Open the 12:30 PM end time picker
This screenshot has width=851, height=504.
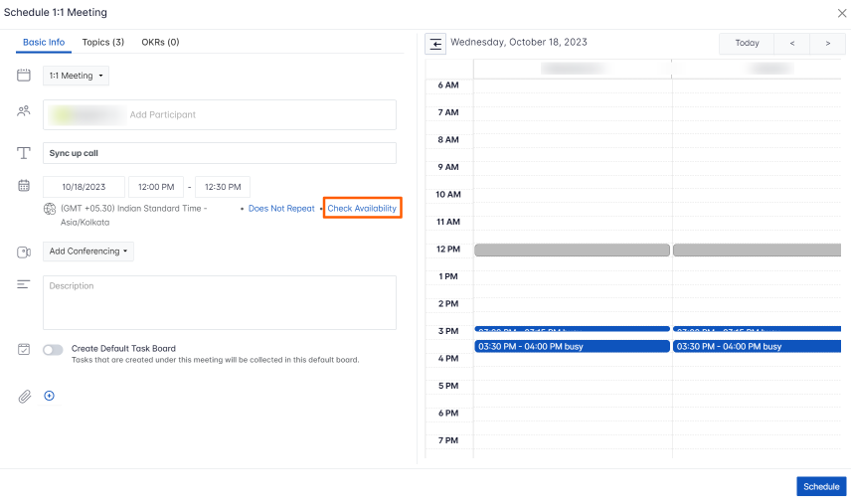[x=223, y=187]
